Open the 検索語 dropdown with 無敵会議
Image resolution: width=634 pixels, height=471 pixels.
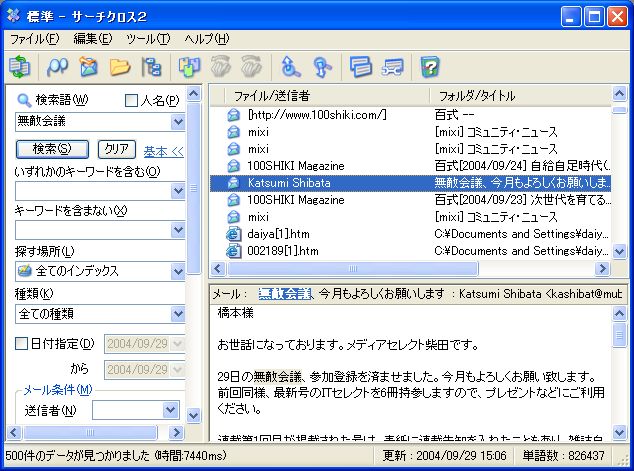coord(178,121)
